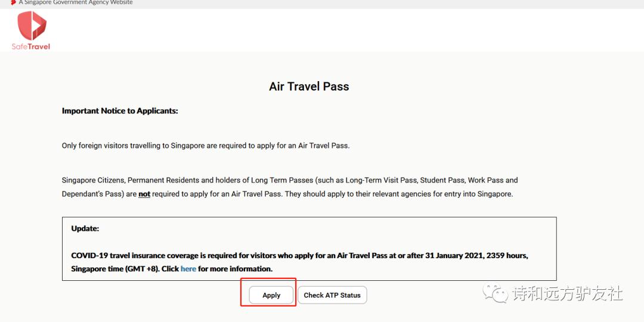Click the "Singapore time (GMT +8)" text
This screenshot has width=644, height=322.
(x=115, y=269)
